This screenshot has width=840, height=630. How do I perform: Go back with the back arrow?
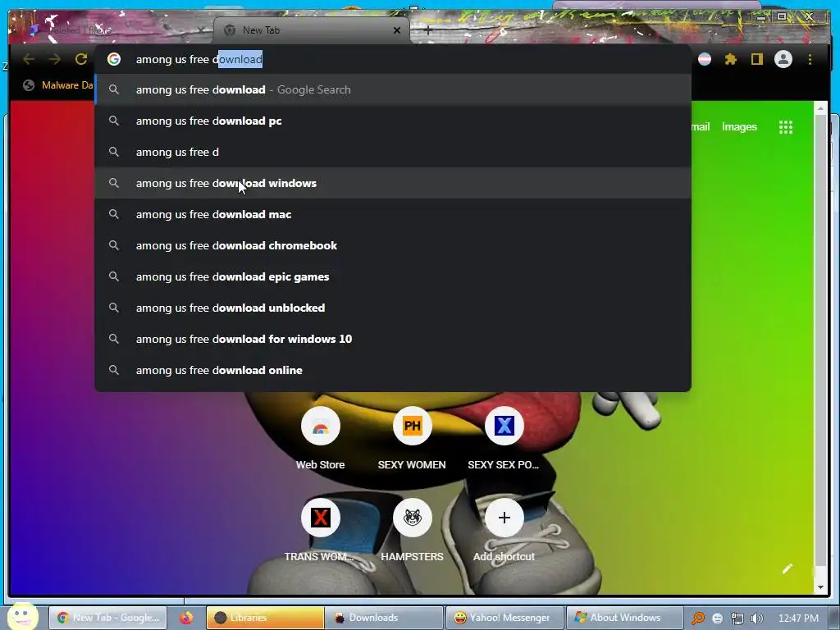(29, 59)
